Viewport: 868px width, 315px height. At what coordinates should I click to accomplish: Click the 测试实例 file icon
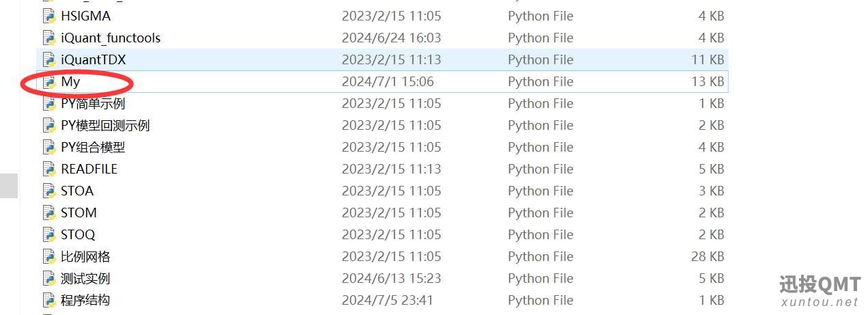coord(49,278)
